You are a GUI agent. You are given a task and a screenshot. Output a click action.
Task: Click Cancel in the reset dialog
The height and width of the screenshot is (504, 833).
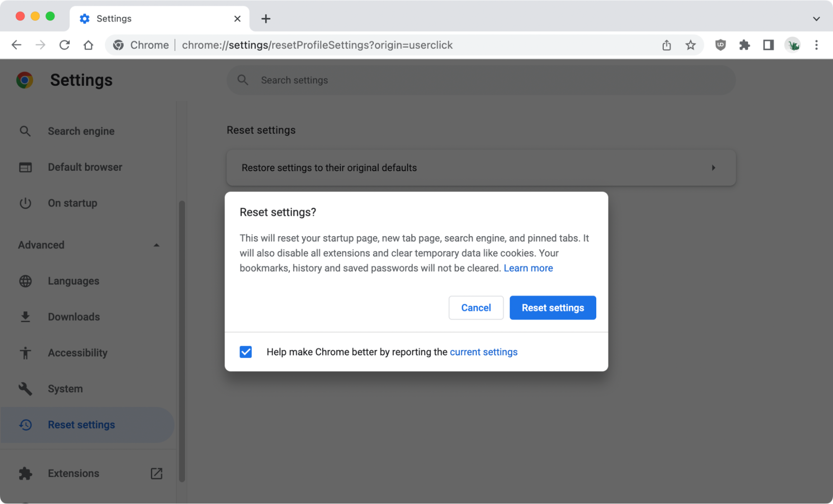476,308
